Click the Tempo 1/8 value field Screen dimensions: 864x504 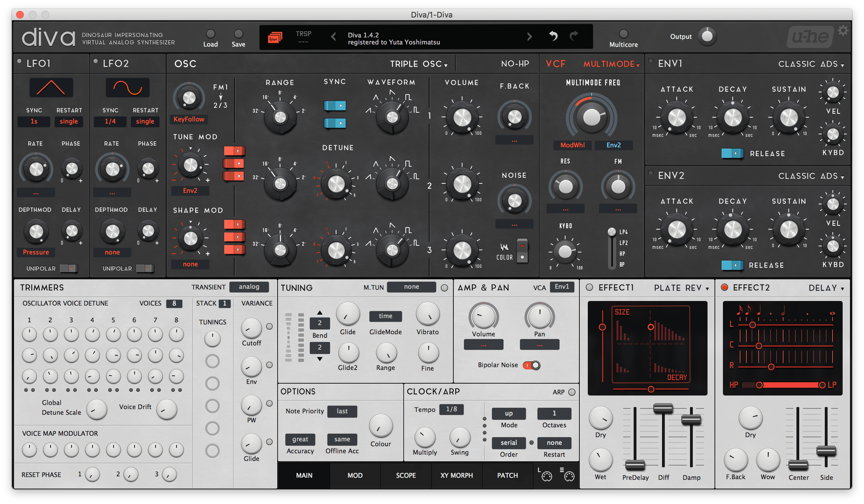tap(451, 409)
